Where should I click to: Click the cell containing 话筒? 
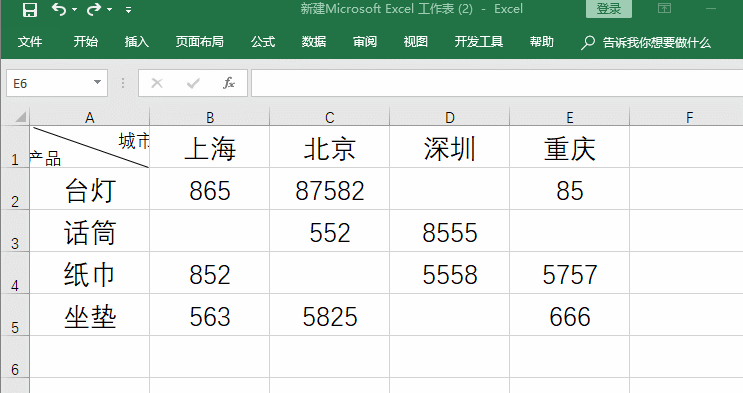pyautogui.click(x=90, y=231)
